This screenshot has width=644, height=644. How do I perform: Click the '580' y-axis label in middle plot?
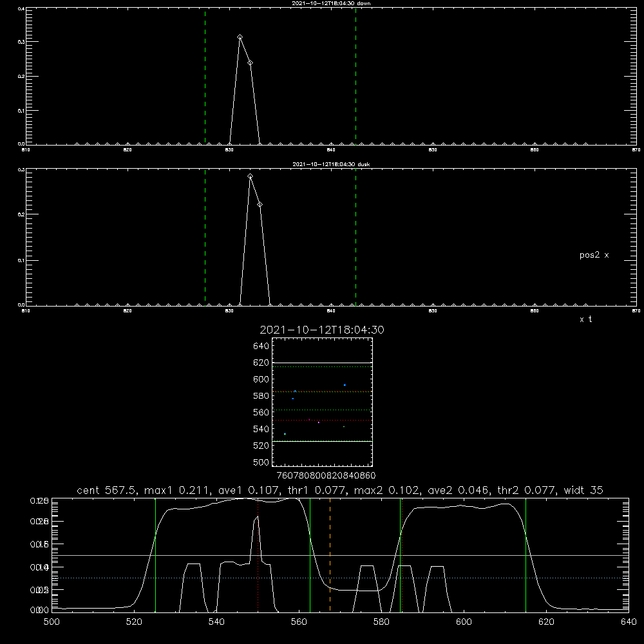[x=261, y=396]
